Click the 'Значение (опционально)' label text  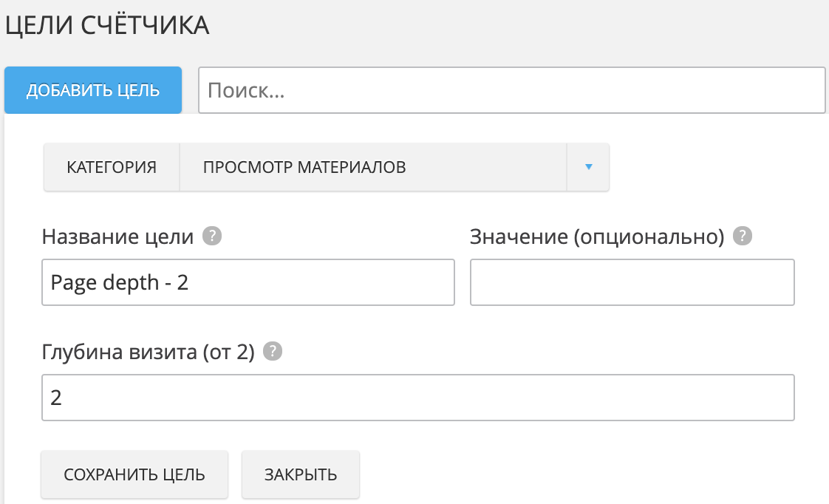pyautogui.click(x=596, y=236)
